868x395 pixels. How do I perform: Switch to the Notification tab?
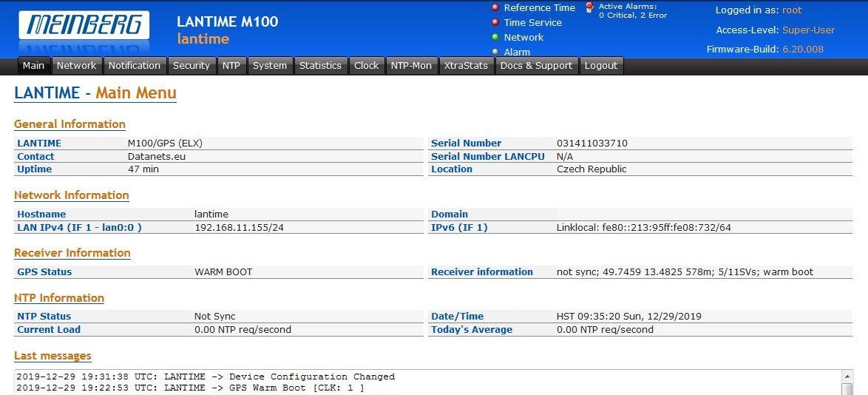[x=135, y=65]
